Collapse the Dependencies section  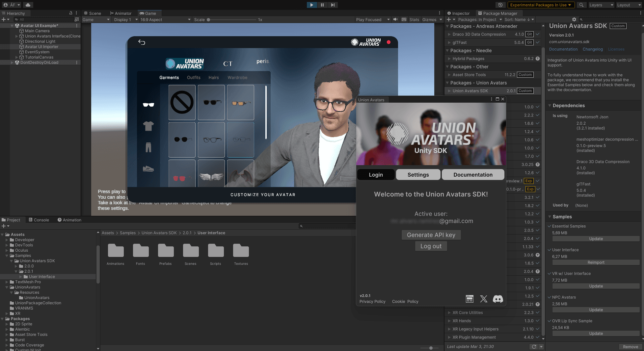[550, 105]
